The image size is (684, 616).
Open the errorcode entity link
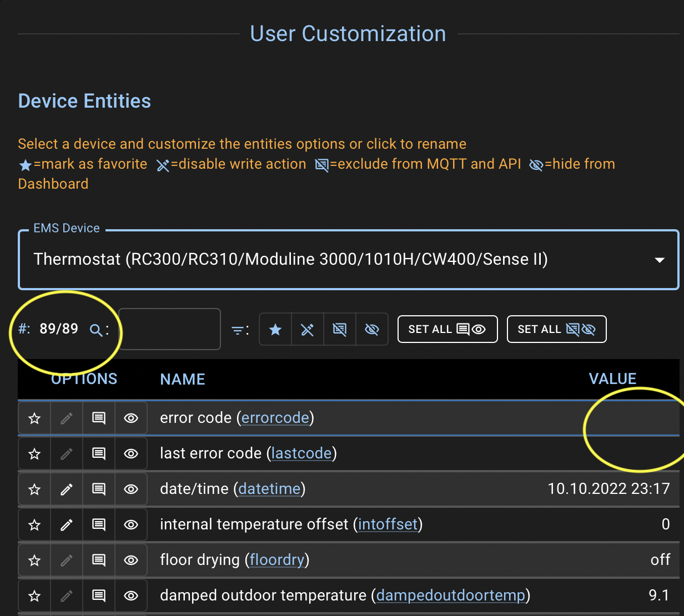click(x=275, y=418)
